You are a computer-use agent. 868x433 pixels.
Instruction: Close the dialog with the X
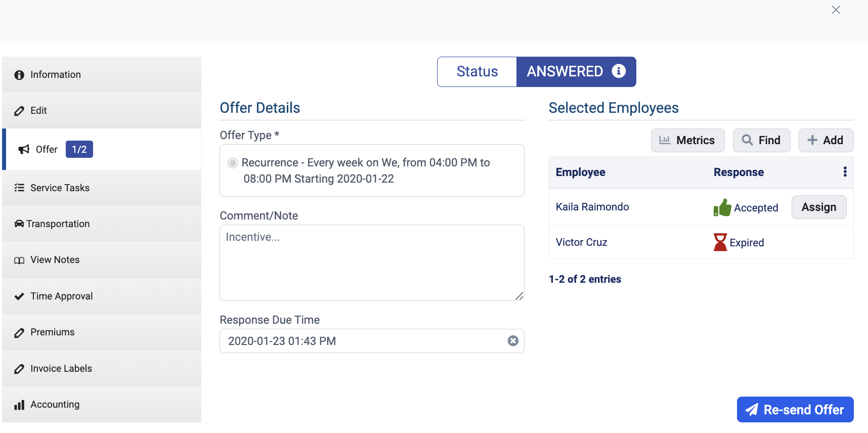pyautogui.click(x=836, y=10)
